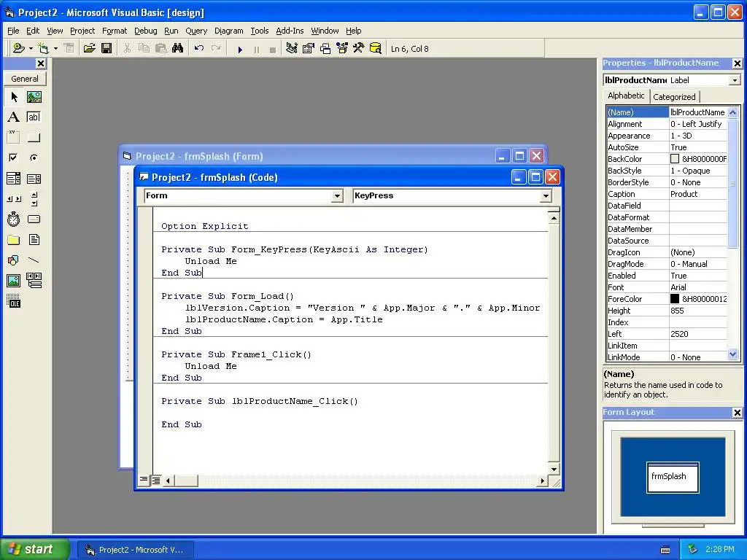Open the Add-Ins menu
This screenshot has height=560, width=747.
tap(290, 31)
